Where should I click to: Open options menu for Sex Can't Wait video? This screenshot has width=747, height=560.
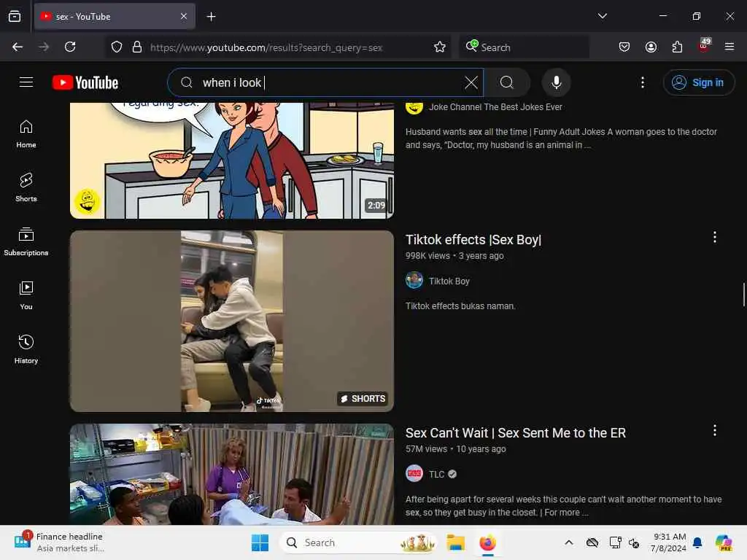(715, 430)
